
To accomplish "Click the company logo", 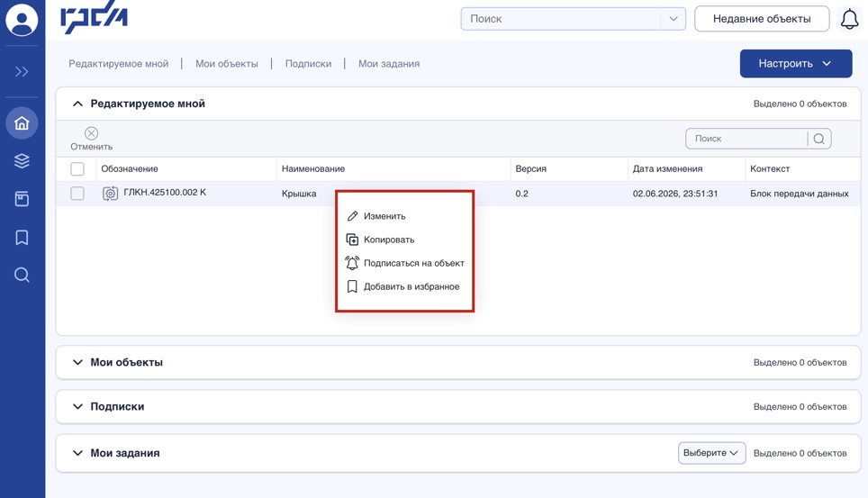I will [x=95, y=18].
